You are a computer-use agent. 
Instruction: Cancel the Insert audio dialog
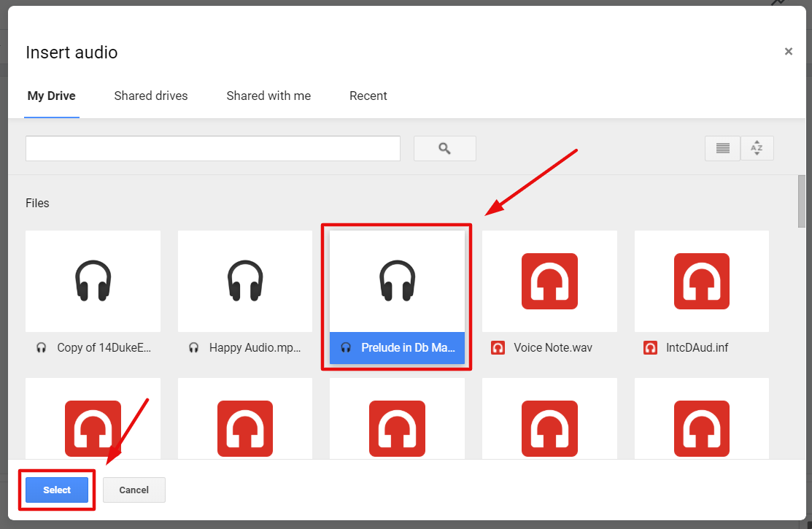pos(134,490)
